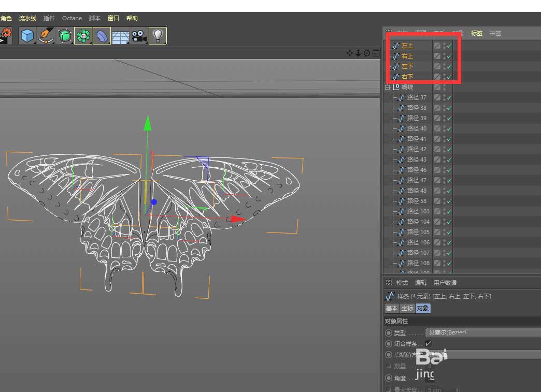The width and height of the screenshot is (541, 392).
Task: Click the viewport rotate navigation icon
Action: [367, 53]
